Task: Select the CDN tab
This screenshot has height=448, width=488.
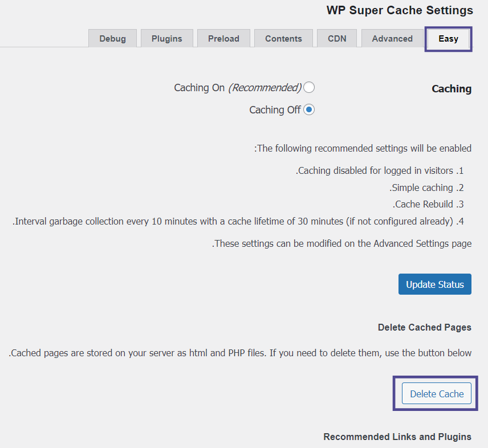Action: [x=337, y=39]
